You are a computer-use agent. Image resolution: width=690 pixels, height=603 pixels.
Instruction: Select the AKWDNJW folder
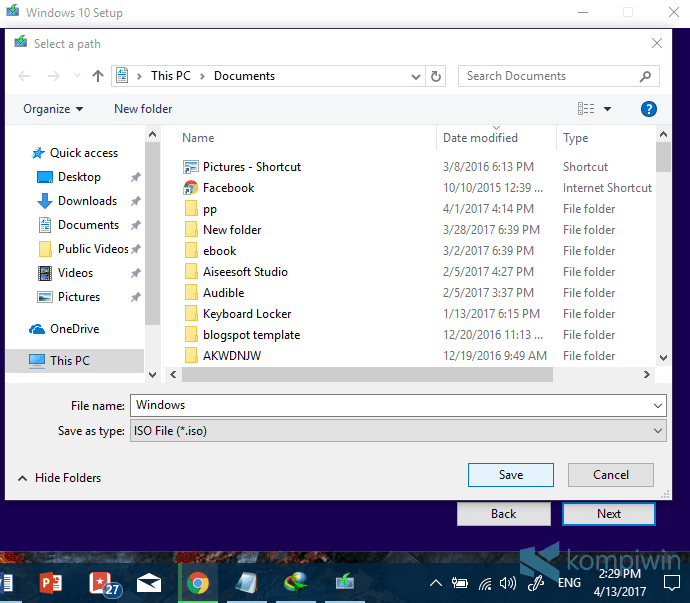232,356
